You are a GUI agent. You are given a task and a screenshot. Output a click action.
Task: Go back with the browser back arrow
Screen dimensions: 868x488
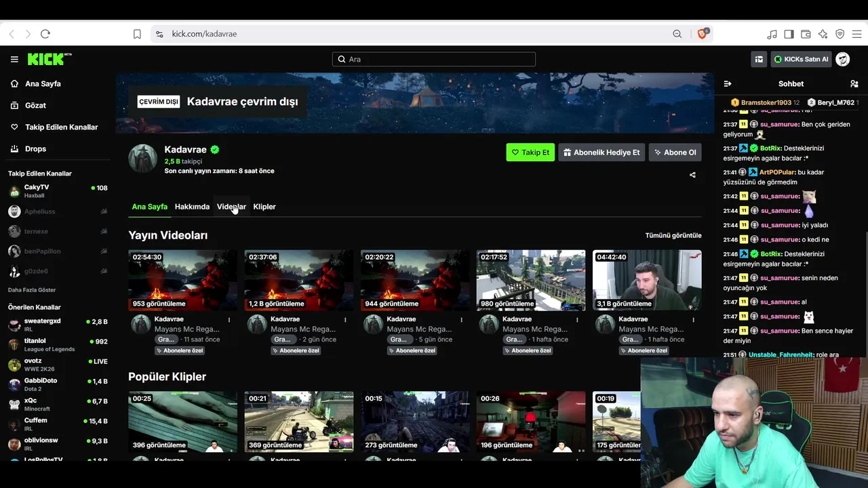12,34
